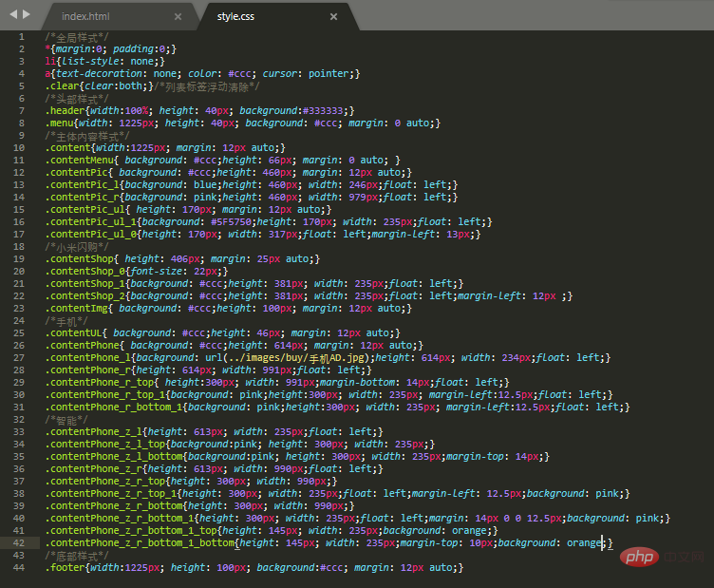This screenshot has width=714, height=588.
Task: Click line number 7 in gutter
Action: pyautogui.click(x=22, y=111)
